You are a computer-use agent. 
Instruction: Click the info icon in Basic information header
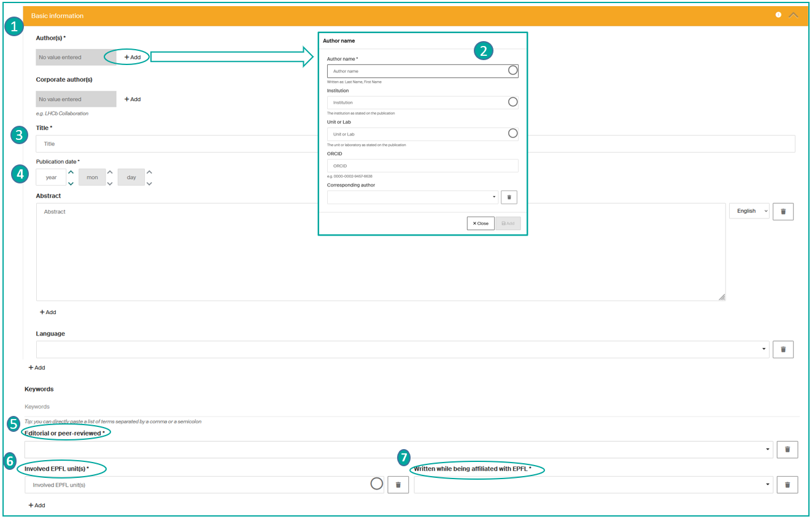point(778,15)
